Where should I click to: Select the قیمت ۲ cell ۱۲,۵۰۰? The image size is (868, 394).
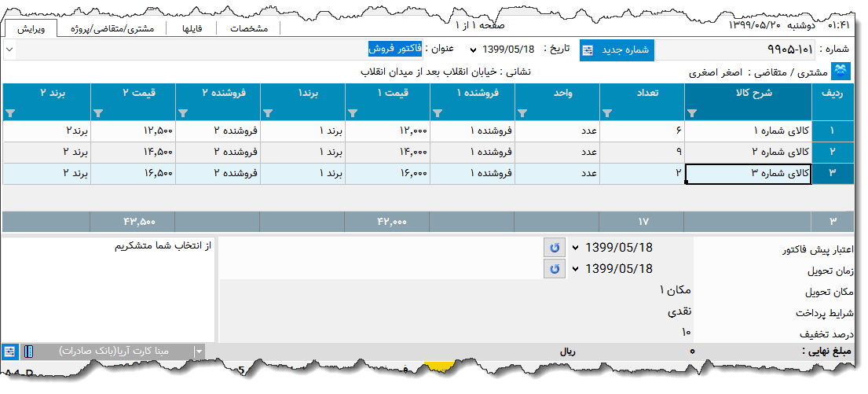coord(133,131)
